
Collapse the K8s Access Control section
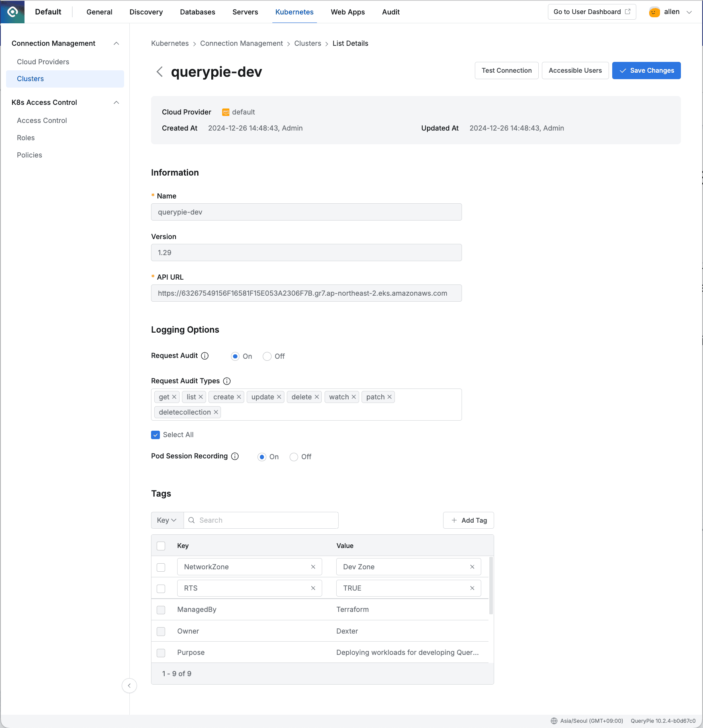[116, 102]
